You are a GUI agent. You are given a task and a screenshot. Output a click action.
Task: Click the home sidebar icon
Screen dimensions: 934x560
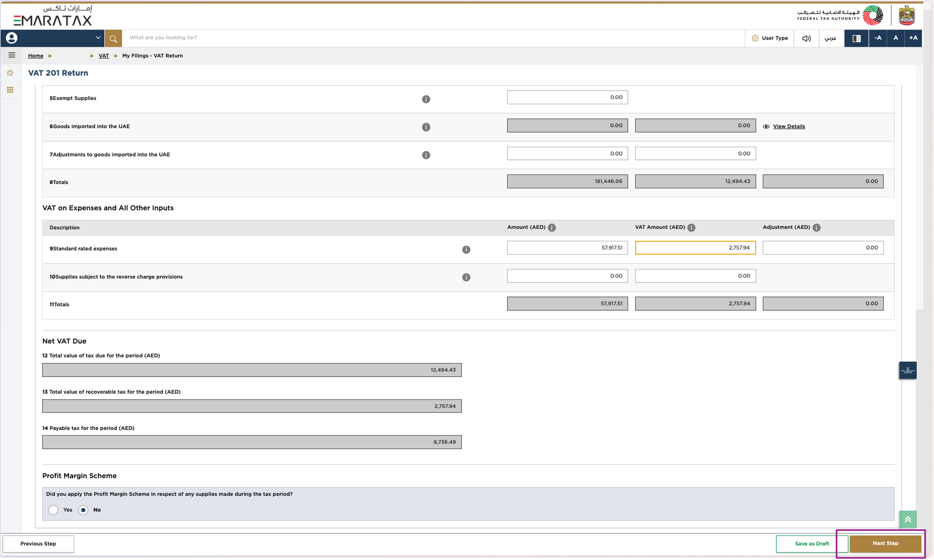coord(10,73)
